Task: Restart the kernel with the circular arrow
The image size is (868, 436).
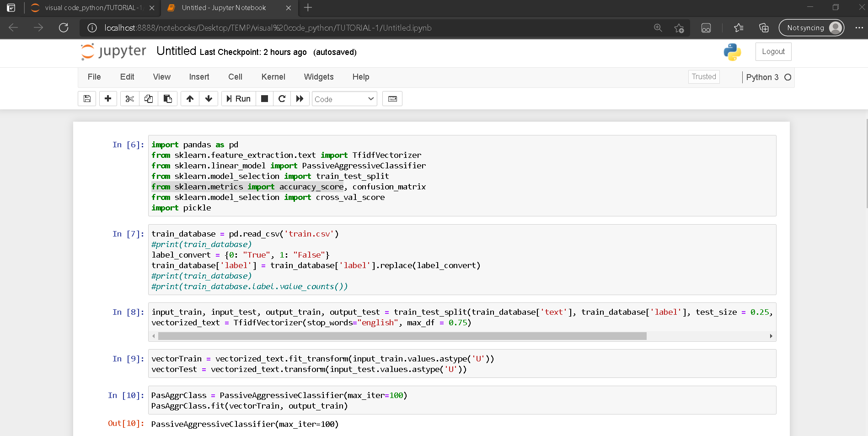Action: point(282,99)
